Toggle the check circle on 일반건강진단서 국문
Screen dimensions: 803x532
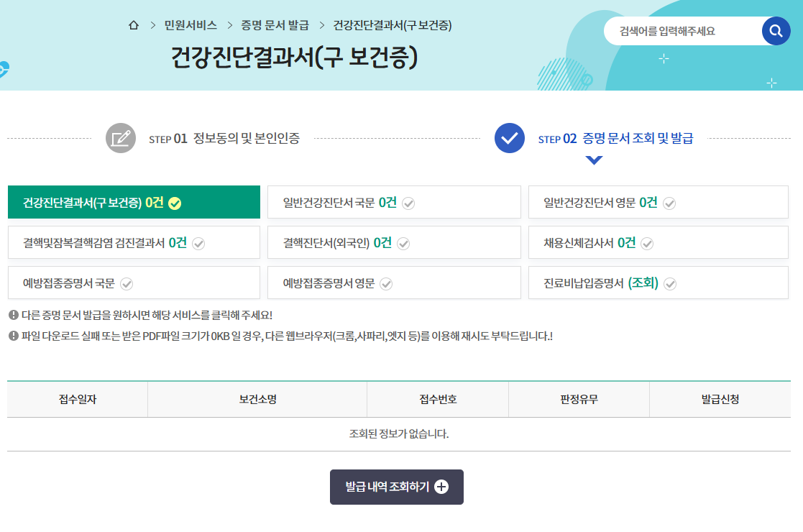coord(409,203)
